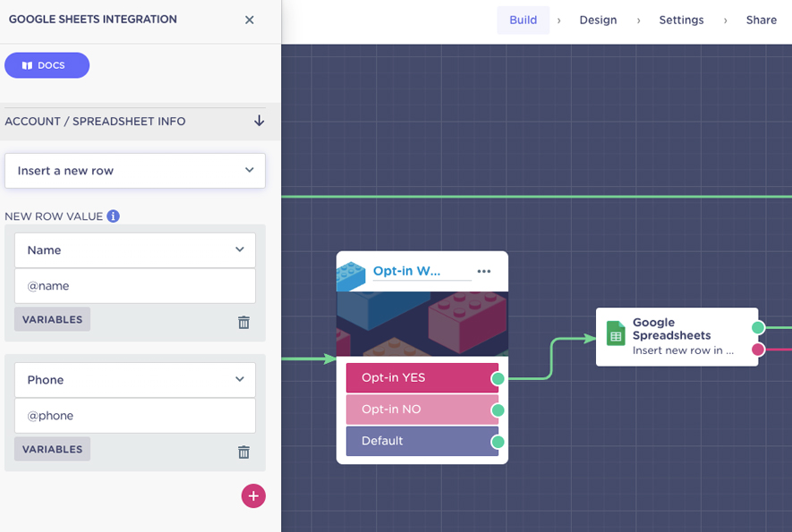
Task: Open the 'Insert a new row' dropdown
Action: [x=135, y=171]
